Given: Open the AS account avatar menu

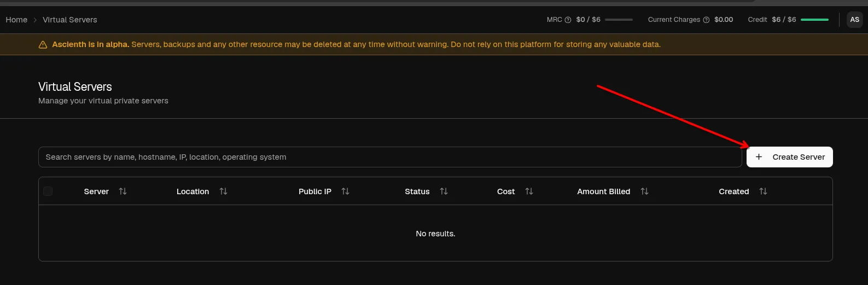Looking at the screenshot, I should (854, 20).
